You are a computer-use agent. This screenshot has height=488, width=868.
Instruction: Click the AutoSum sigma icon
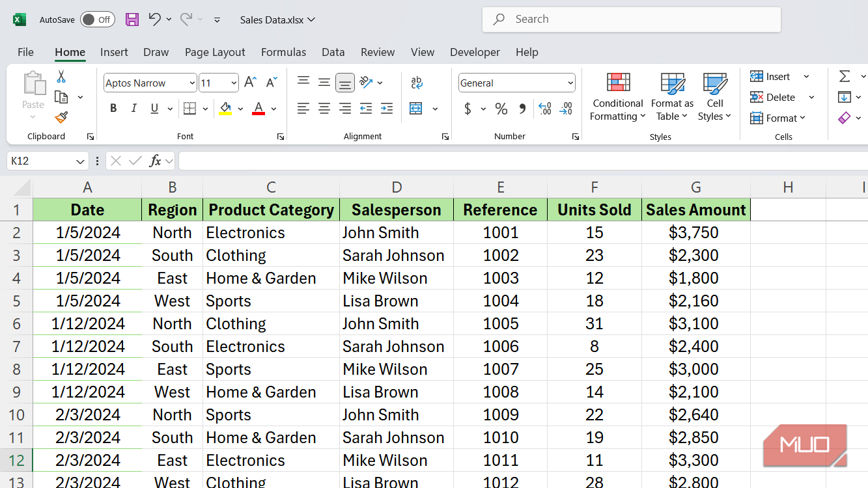point(845,77)
